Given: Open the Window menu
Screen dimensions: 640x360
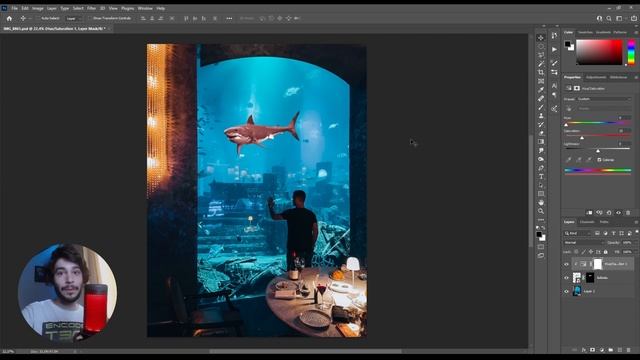Looking at the screenshot, I should 145,8.
